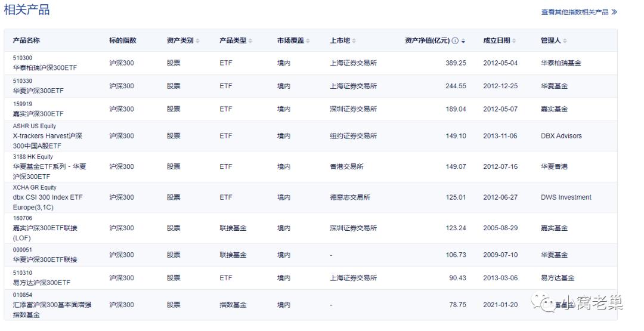Screen dimensions: 644x331
Task: Select product code 160706
Action: point(22,218)
